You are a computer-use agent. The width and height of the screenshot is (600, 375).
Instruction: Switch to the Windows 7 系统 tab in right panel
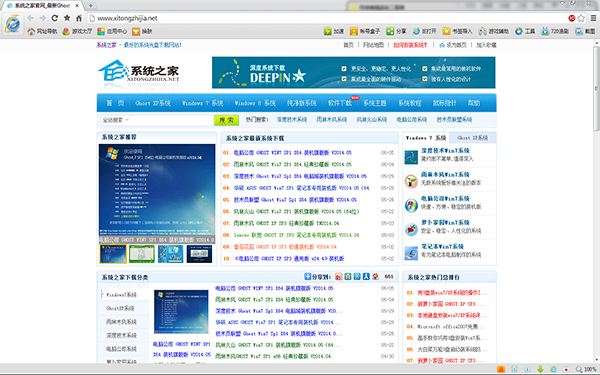(426, 138)
